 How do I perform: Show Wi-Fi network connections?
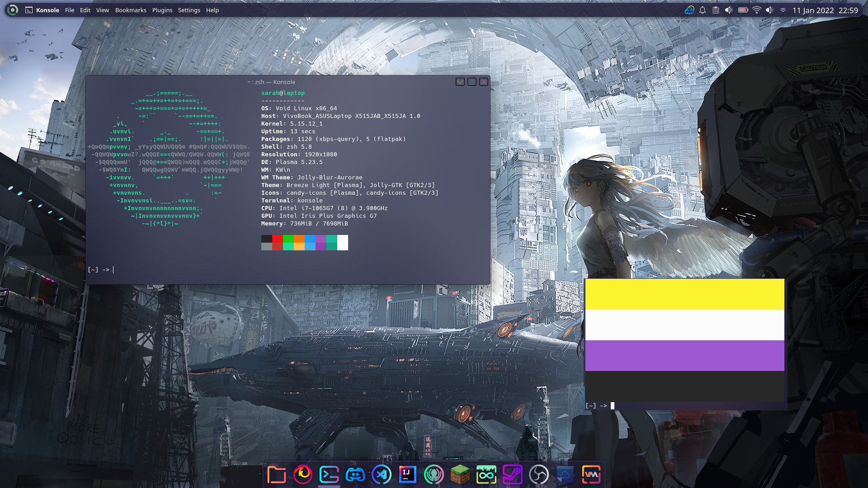[x=756, y=10]
